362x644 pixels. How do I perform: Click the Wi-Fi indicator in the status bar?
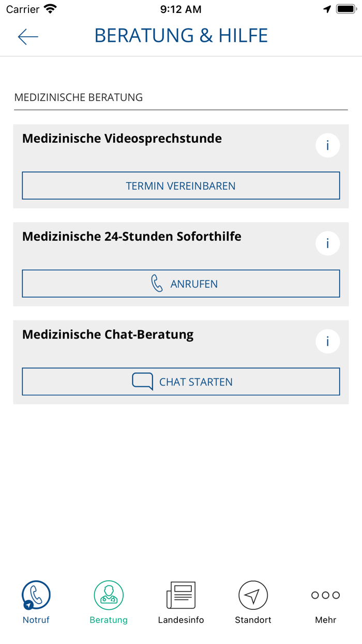[49, 8]
